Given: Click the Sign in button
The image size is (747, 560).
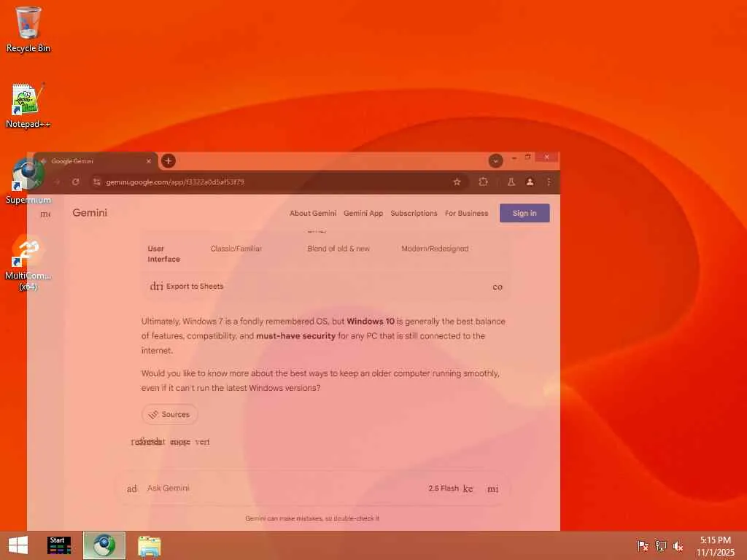Looking at the screenshot, I should (525, 214).
